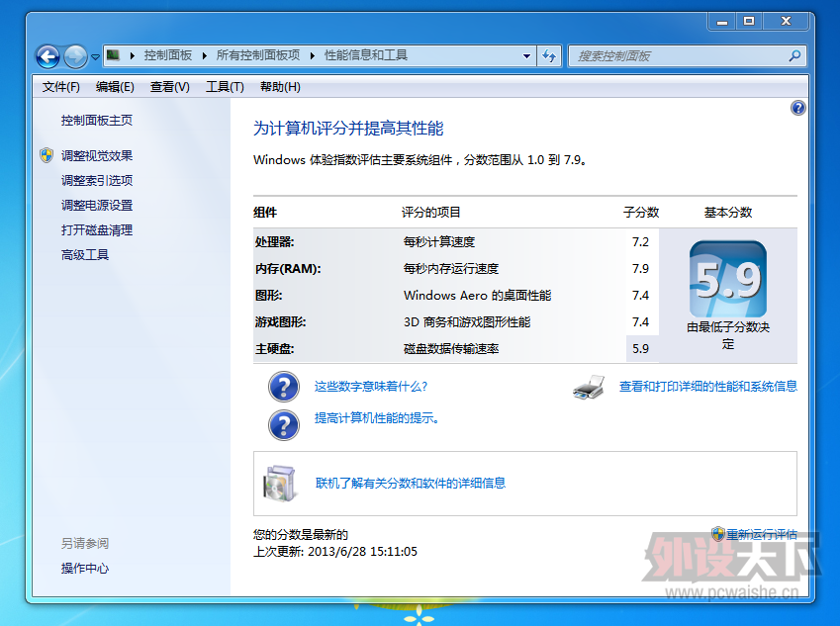Click the 内存(RAM) row label
This screenshot has width=840, height=626.
coord(288,269)
